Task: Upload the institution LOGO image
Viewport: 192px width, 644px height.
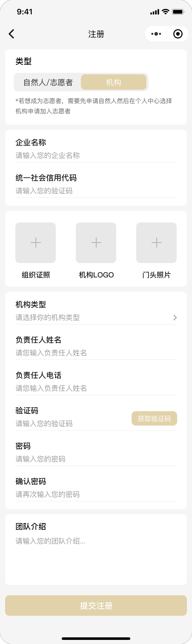Action: (x=96, y=243)
